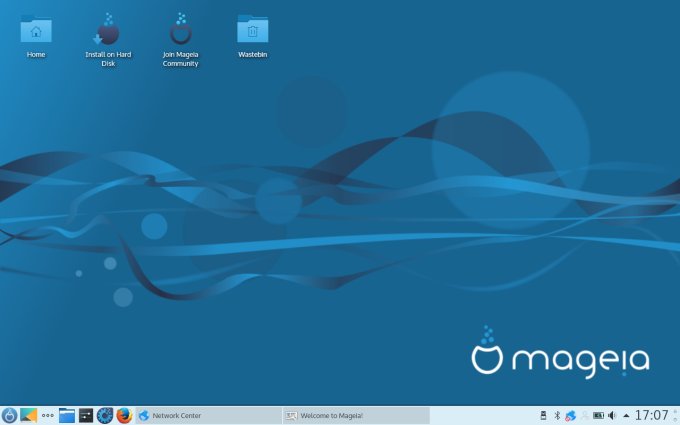The height and width of the screenshot is (425, 680).
Task: Open the battery status tray icon
Action: click(598, 415)
